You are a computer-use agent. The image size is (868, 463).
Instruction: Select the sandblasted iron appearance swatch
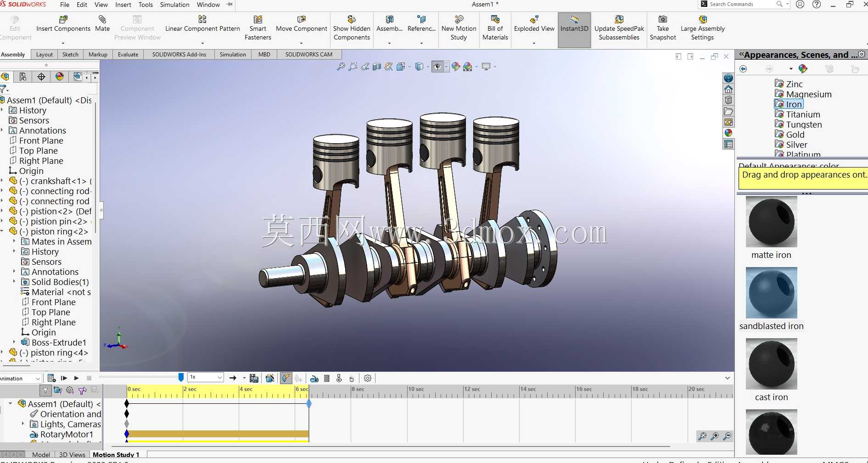pos(771,293)
